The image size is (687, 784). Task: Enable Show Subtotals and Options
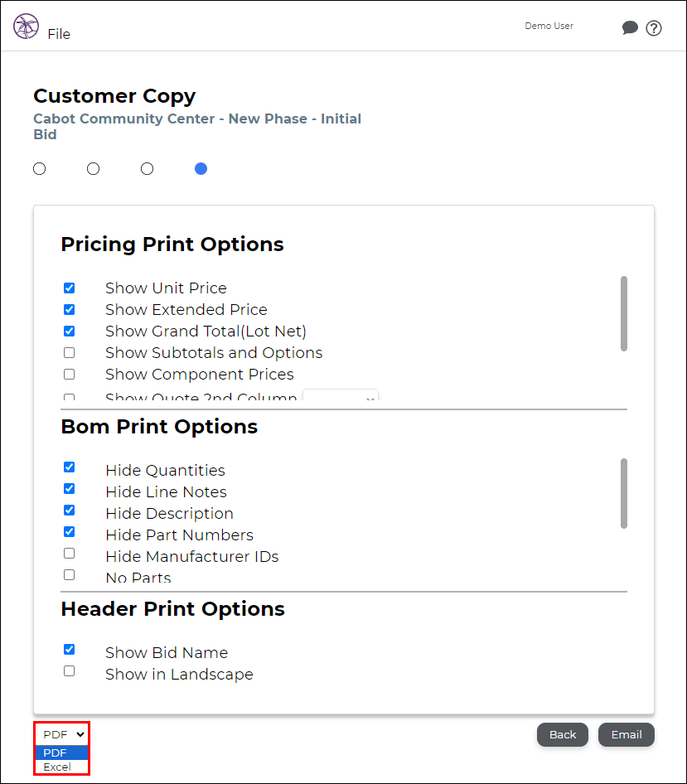tap(70, 353)
